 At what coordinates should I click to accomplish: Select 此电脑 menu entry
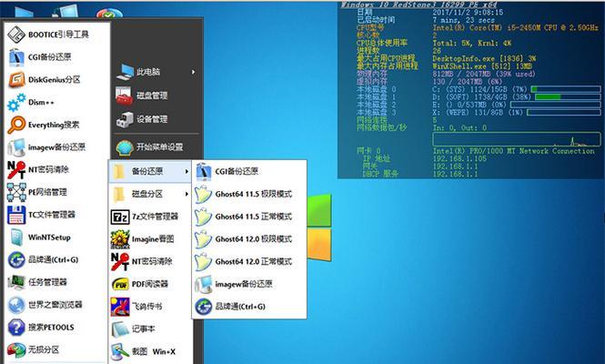pyautogui.click(x=156, y=72)
